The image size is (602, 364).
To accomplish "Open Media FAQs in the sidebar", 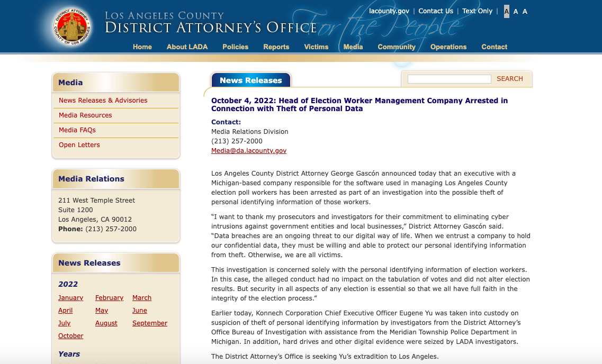I will click(x=77, y=130).
